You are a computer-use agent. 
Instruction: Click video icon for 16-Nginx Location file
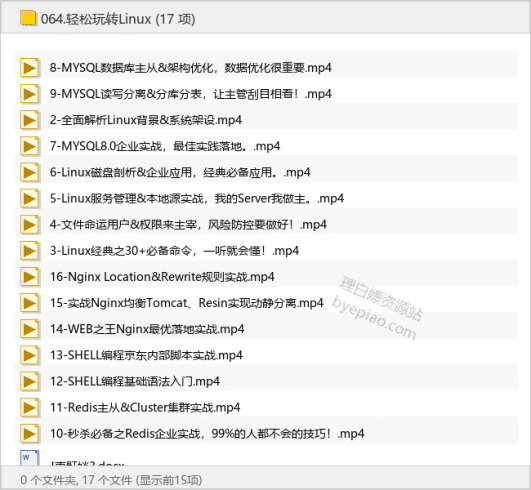(29, 277)
